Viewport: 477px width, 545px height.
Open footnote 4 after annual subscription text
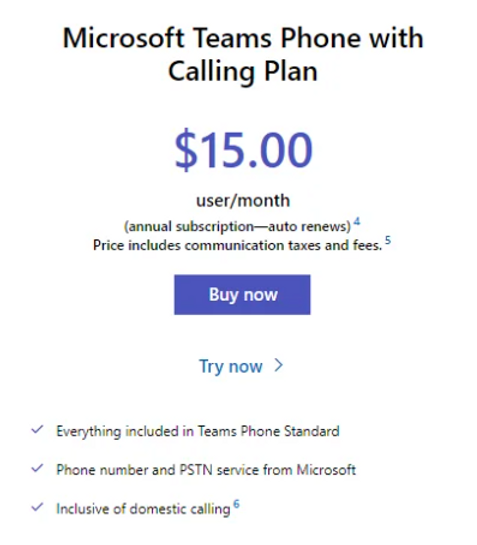pyautogui.click(x=357, y=221)
